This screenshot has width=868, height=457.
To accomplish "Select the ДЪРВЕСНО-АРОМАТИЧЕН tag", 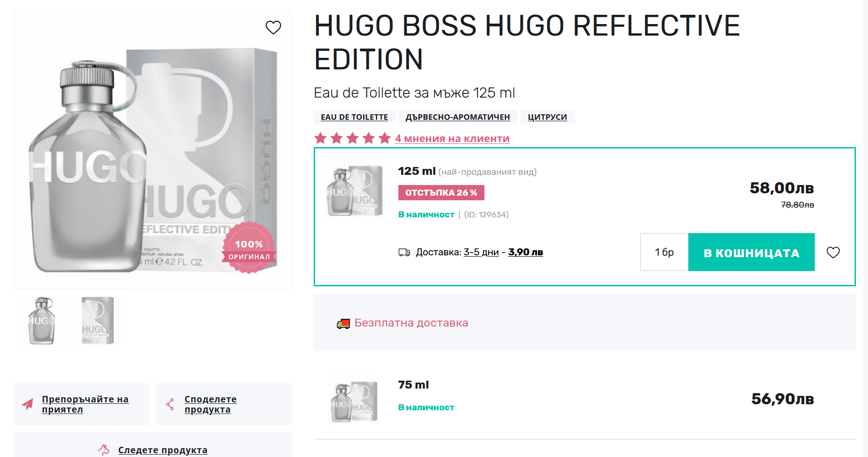I will tap(458, 117).
